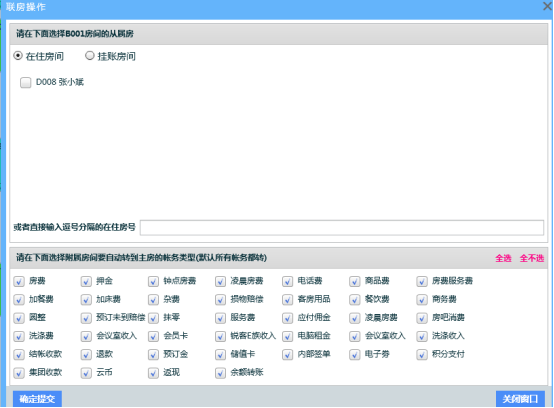Toggle the 电话费 checkbox
This screenshot has height=408, width=554.
(x=287, y=282)
